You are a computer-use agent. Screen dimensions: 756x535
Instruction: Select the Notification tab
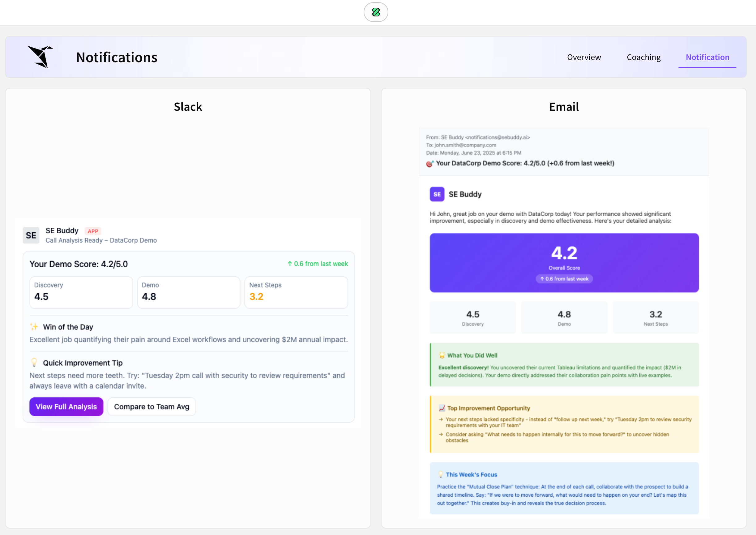click(707, 57)
